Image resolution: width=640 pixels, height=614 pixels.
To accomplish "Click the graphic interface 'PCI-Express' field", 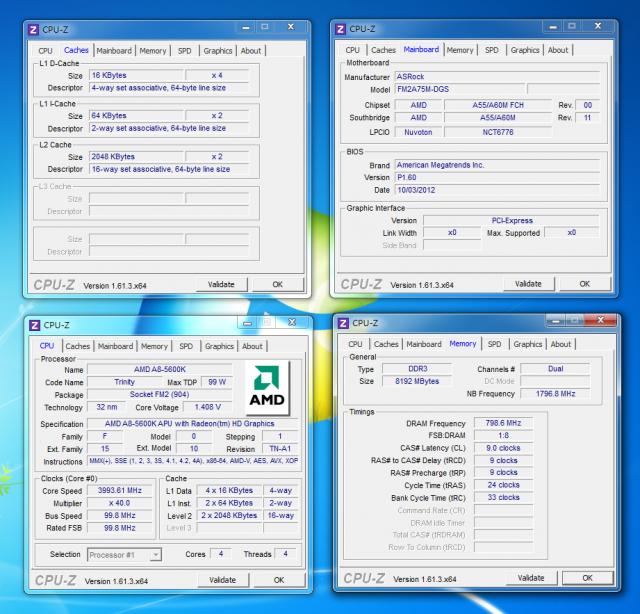I will tap(511, 221).
